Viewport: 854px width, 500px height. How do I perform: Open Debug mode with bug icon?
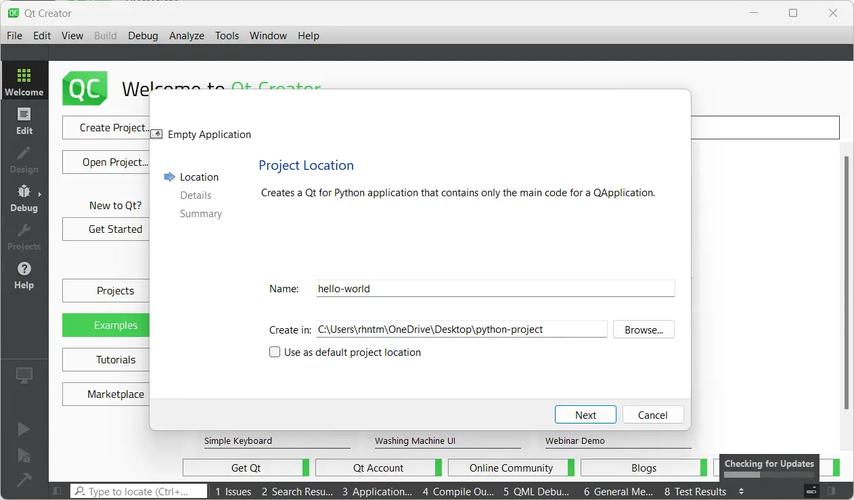coord(24,198)
